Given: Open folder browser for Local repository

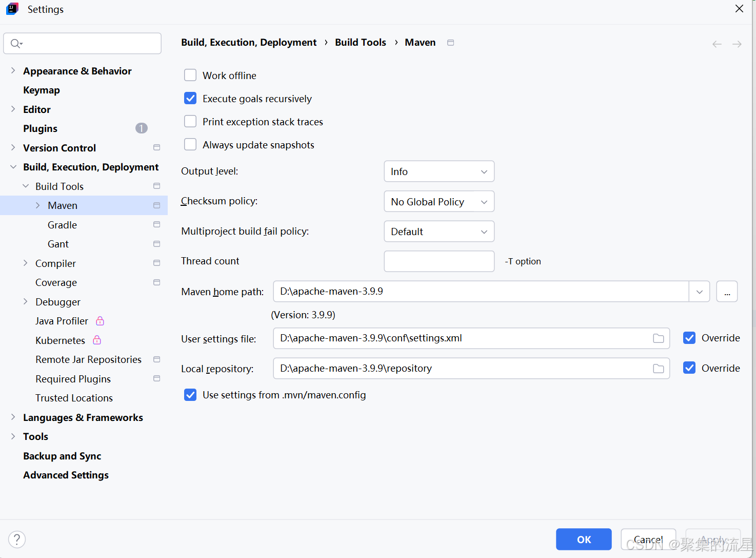Looking at the screenshot, I should pos(658,368).
